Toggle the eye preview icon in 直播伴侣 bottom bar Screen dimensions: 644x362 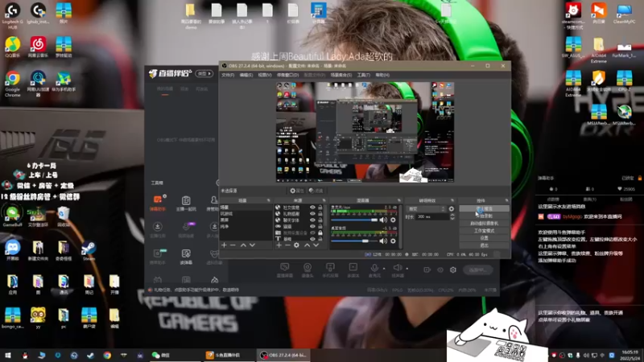click(x=440, y=269)
